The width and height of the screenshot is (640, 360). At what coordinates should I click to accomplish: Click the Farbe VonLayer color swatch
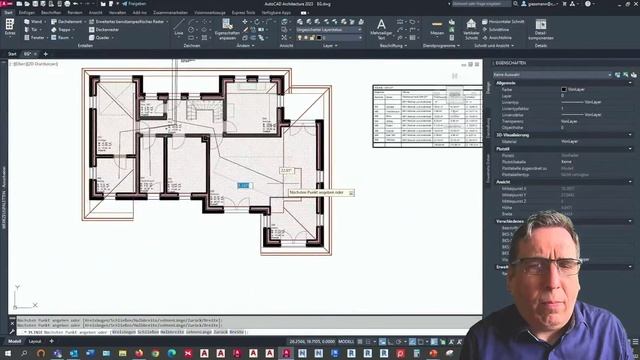(564, 89)
